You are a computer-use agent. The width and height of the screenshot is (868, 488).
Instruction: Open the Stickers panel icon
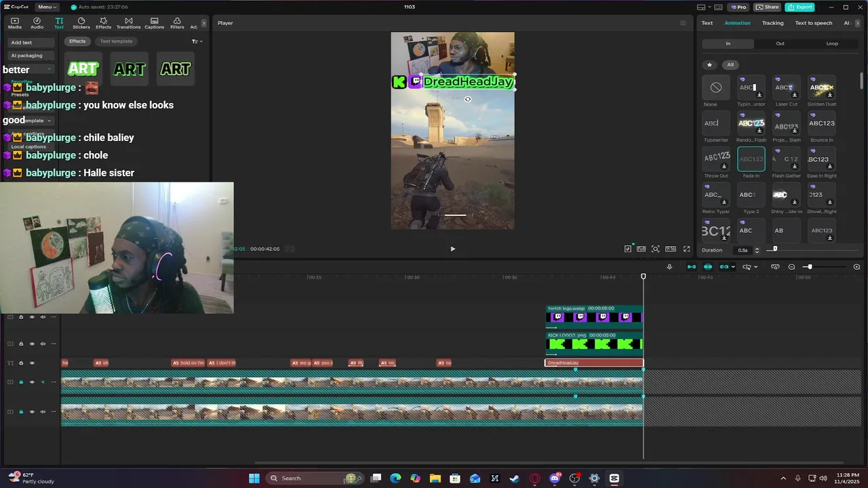pos(81,23)
